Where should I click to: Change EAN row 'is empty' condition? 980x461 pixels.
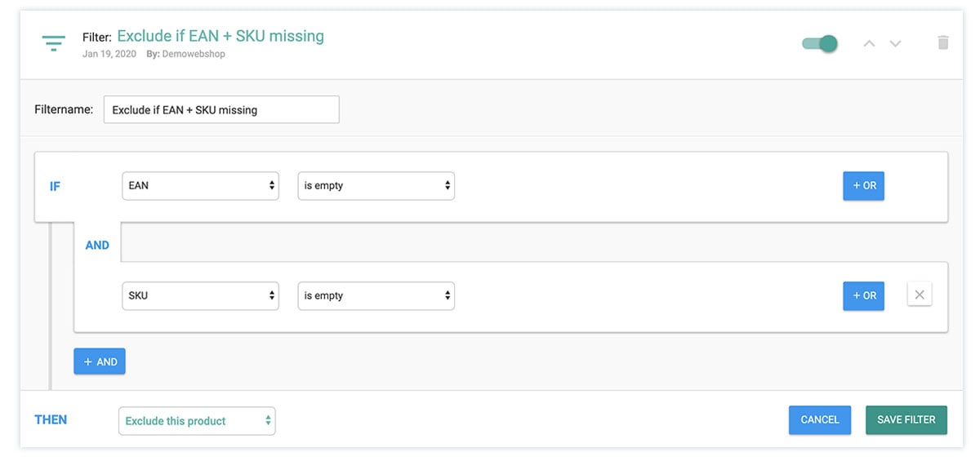[376, 186]
